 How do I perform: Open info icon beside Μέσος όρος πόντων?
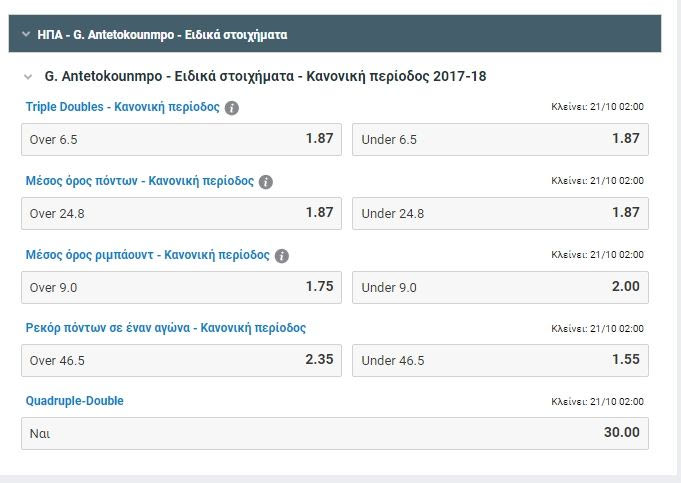(x=265, y=182)
